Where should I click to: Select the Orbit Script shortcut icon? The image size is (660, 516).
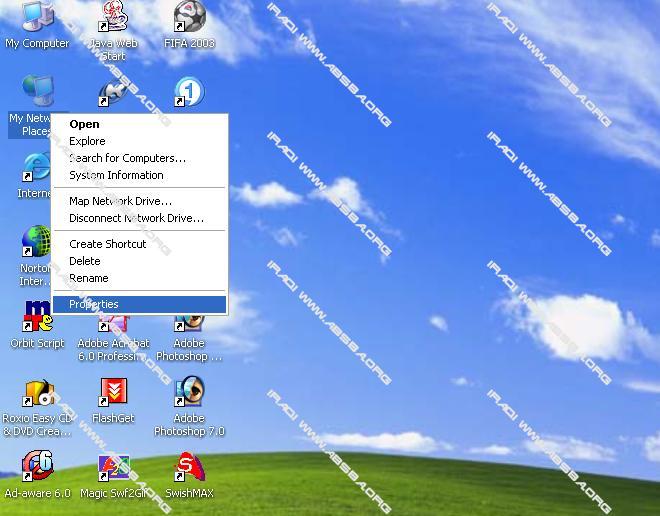[x=38, y=316]
